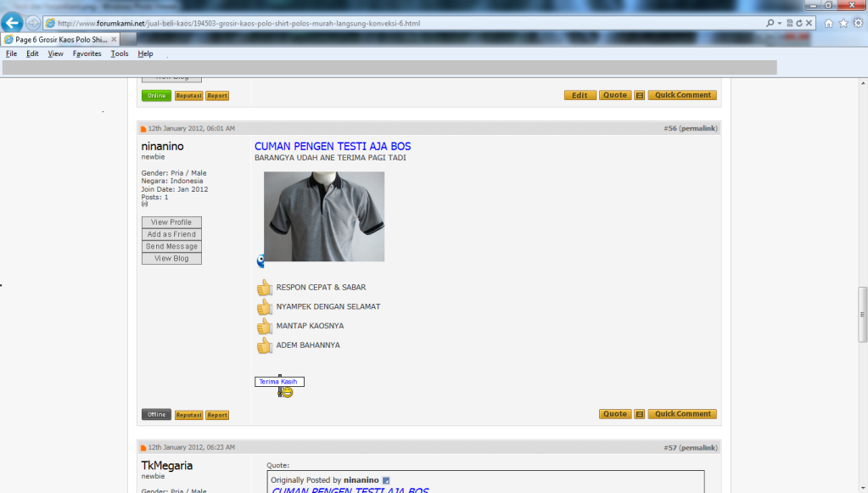Refresh the page with reload icon
This screenshot has height=493, width=868.
(x=799, y=23)
